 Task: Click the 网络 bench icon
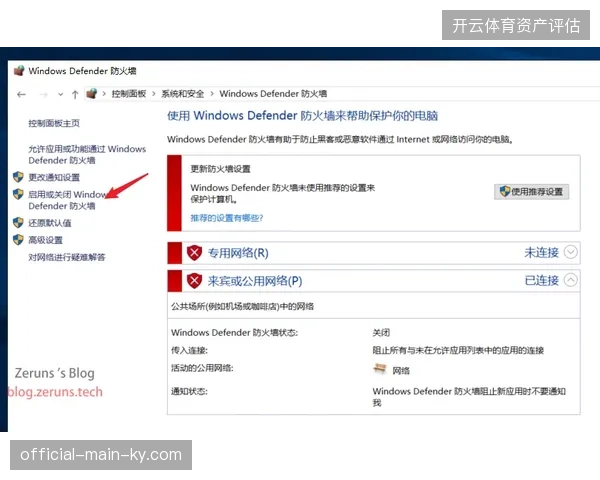point(380,369)
